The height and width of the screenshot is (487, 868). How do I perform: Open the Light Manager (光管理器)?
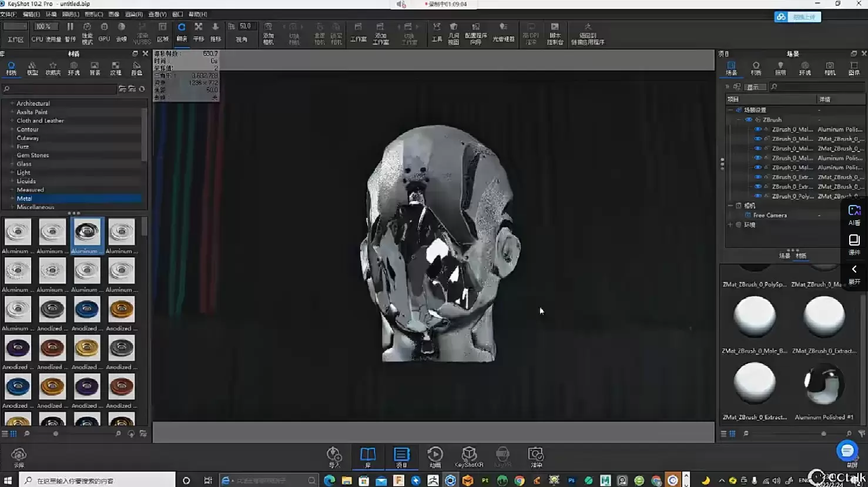[x=503, y=33]
